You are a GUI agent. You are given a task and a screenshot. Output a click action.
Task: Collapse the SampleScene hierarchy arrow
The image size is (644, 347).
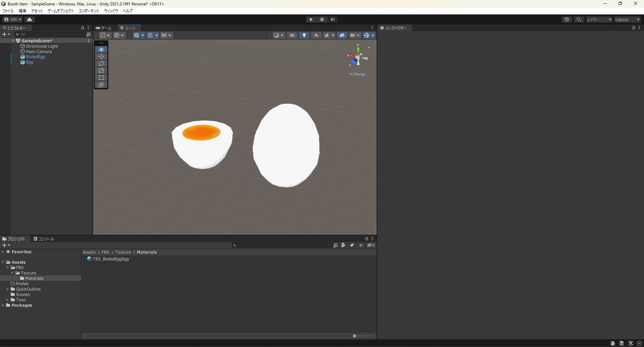tap(13, 41)
